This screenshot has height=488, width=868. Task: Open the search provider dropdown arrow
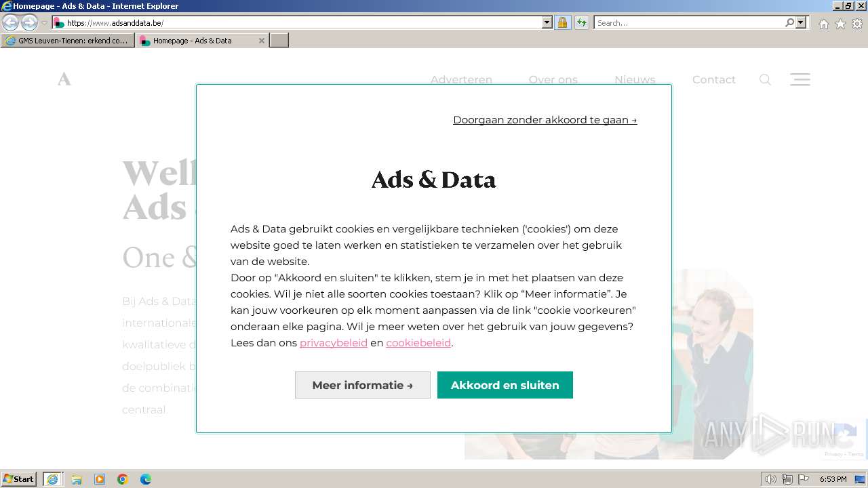pos(801,22)
